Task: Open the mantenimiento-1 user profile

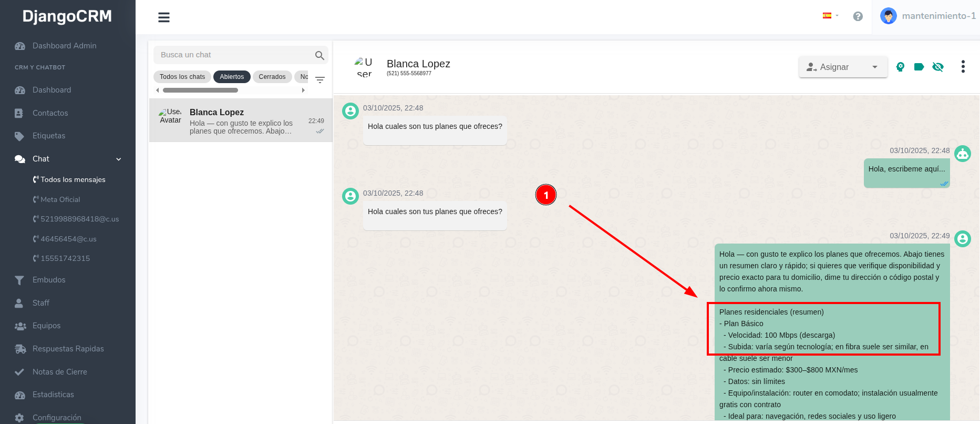Action: click(927, 16)
